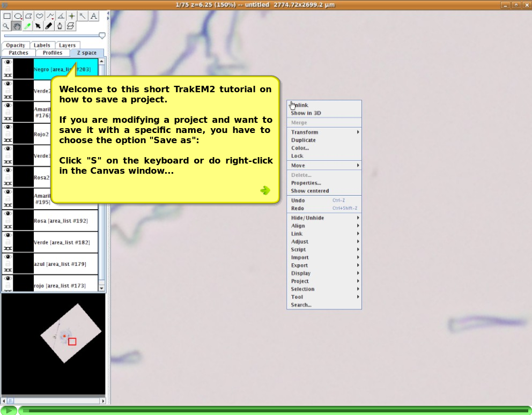
Task: Select the Polygon selection tool
Action: coord(28,16)
